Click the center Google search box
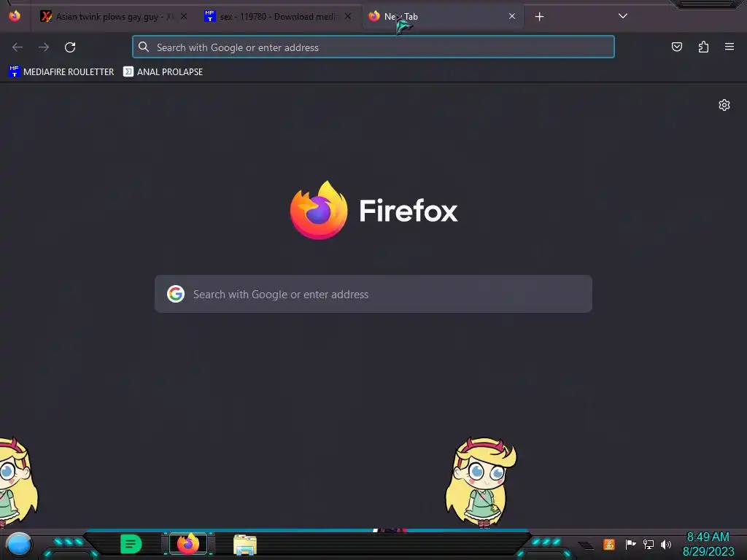The width and height of the screenshot is (747, 560). click(x=373, y=294)
